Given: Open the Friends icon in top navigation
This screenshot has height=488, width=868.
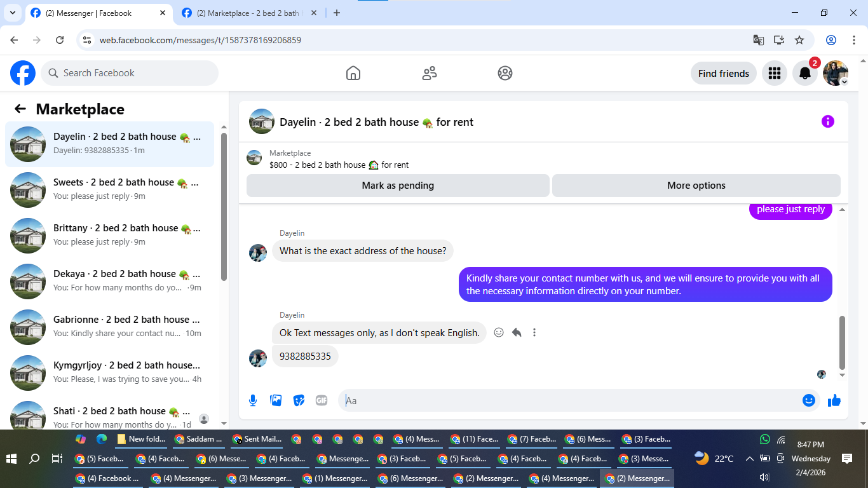Looking at the screenshot, I should [430, 73].
